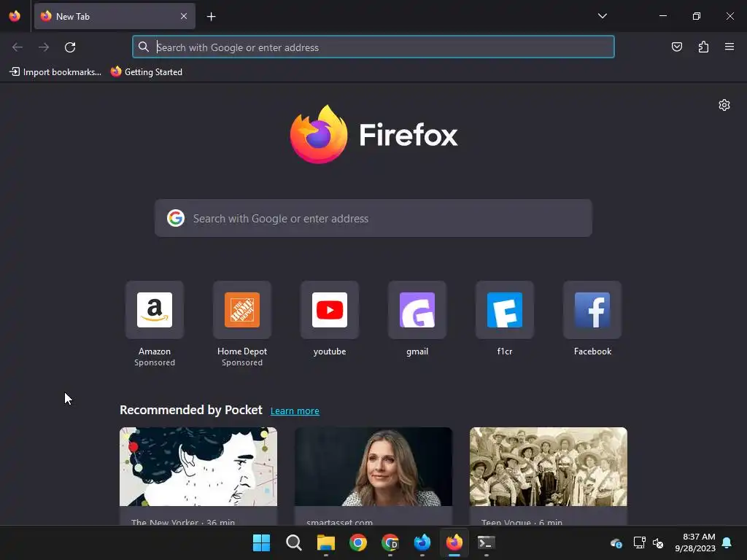This screenshot has width=747, height=560.
Task: Click the page search box with Google
Action: (x=373, y=219)
